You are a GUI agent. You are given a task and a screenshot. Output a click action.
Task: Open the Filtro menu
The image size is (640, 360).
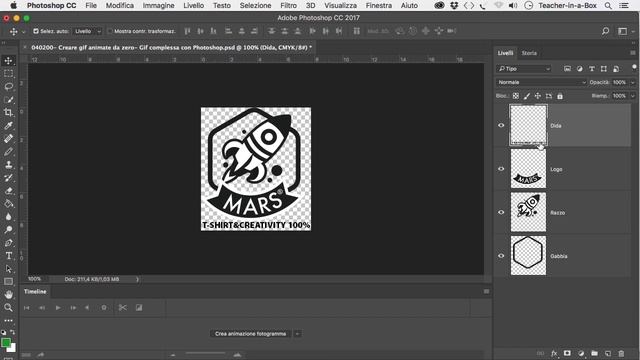click(288, 5)
